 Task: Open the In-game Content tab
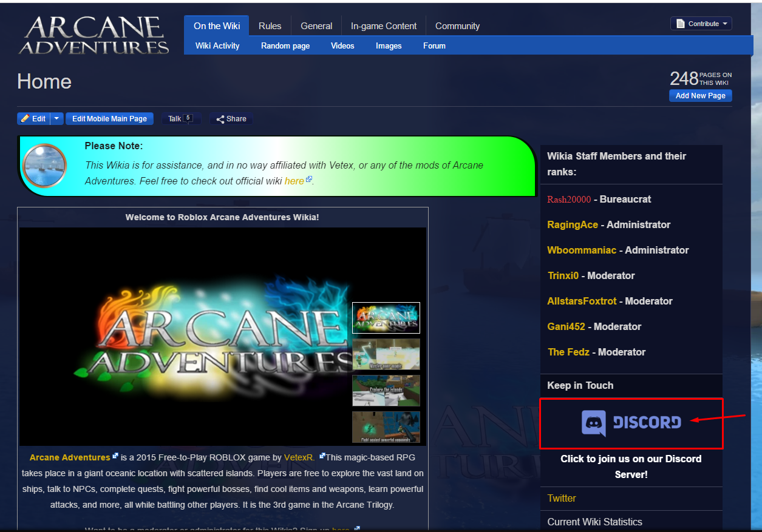point(384,26)
